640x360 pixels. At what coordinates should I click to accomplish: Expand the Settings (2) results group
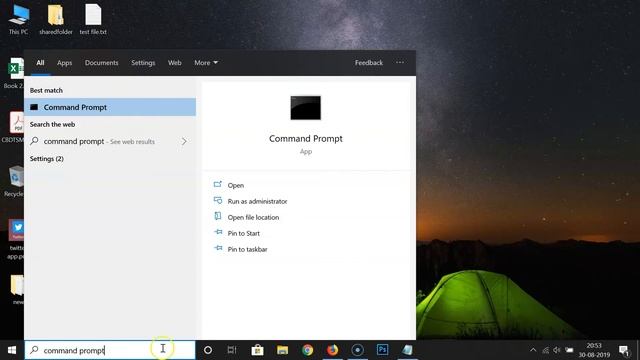[47, 158]
